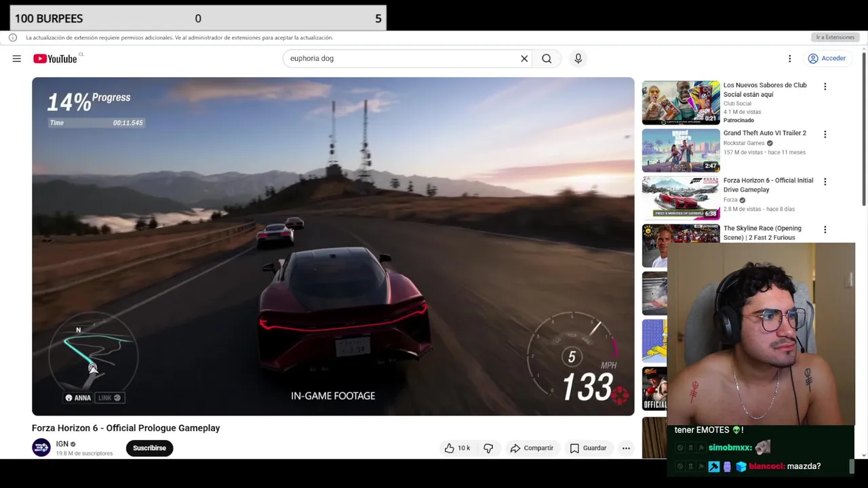Go to the YouTube home logo
The height and width of the screenshot is (488, 868).
coord(55,59)
